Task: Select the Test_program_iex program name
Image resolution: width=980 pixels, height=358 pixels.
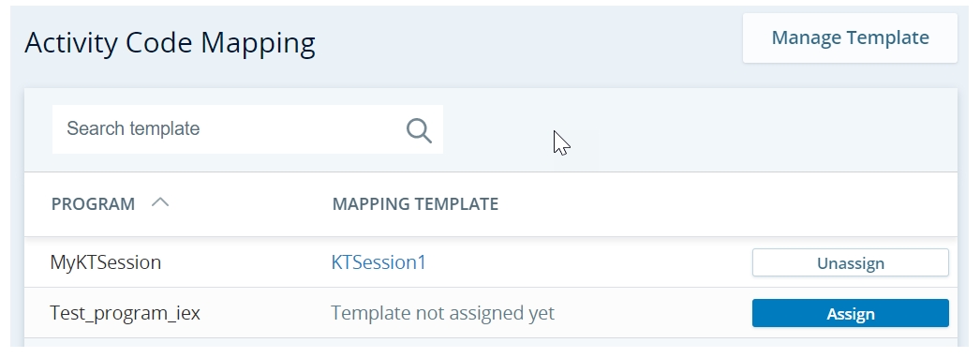Action: 125,313
